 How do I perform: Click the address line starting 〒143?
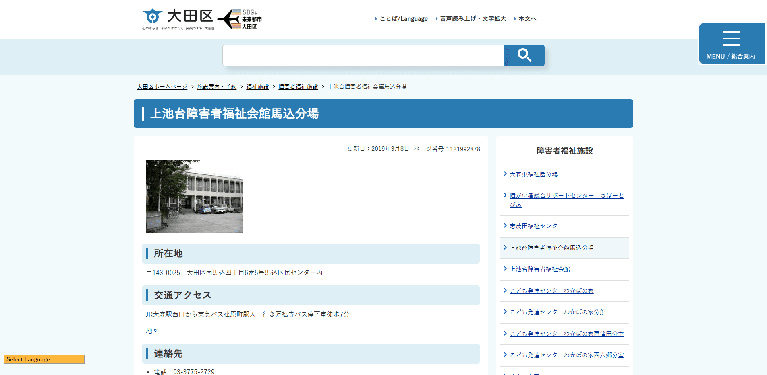(234, 272)
